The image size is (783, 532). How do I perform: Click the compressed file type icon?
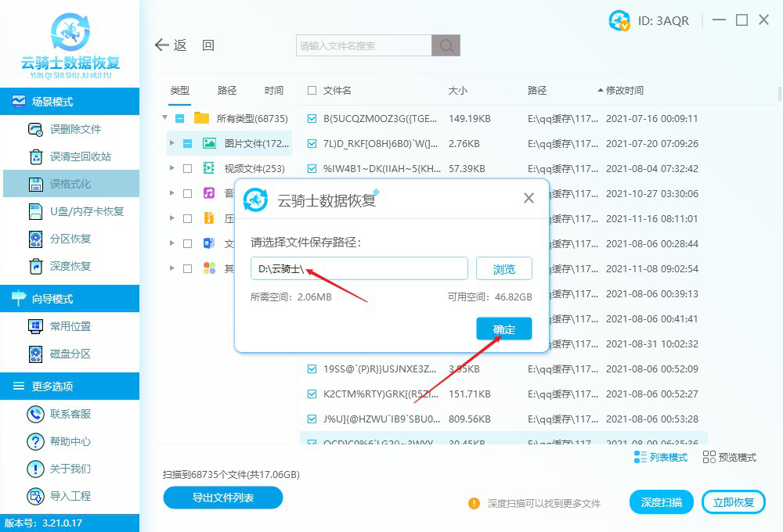209,218
